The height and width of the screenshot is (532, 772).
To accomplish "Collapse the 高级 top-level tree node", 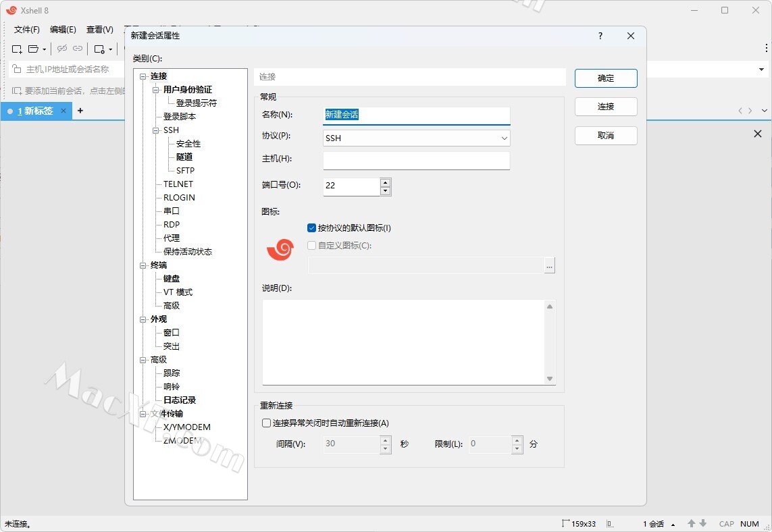I will pyautogui.click(x=143, y=360).
